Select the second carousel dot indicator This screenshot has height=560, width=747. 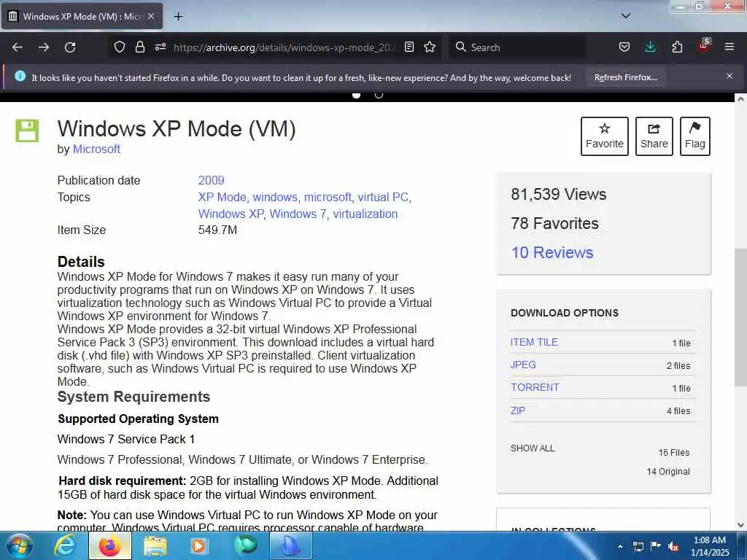[379, 95]
